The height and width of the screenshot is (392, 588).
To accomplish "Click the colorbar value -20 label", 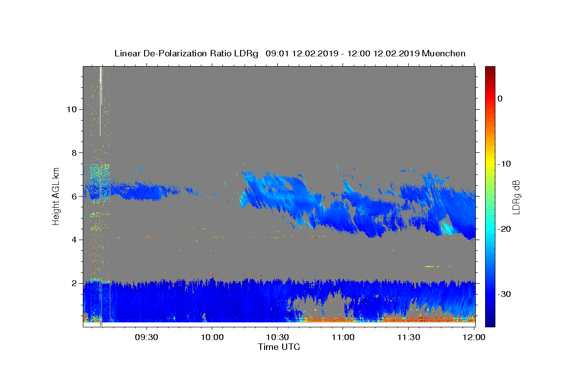I will (505, 229).
